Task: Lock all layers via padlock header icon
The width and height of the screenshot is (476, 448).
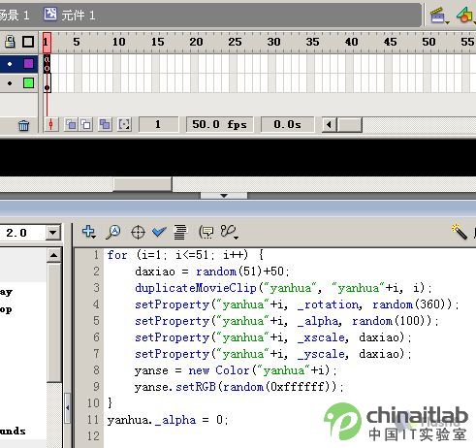Action: click(x=10, y=42)
